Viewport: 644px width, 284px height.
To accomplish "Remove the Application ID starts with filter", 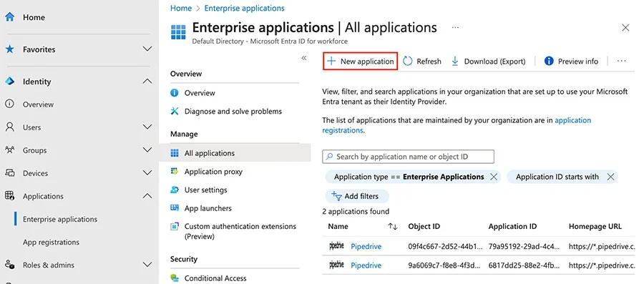I will (x=610, y=177).
